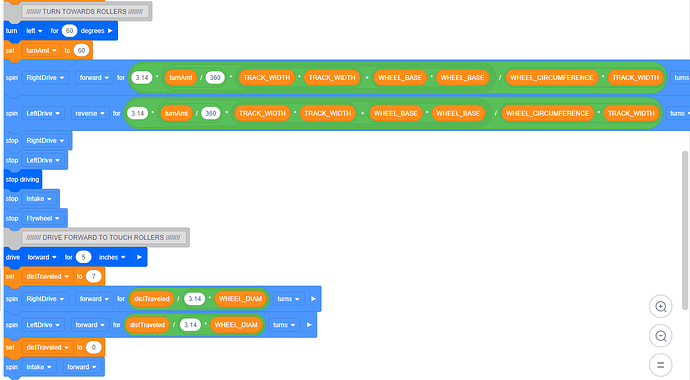
Task: Change the 'reverse' direction dropdown on LeftDrive
Action: point(90,113)
